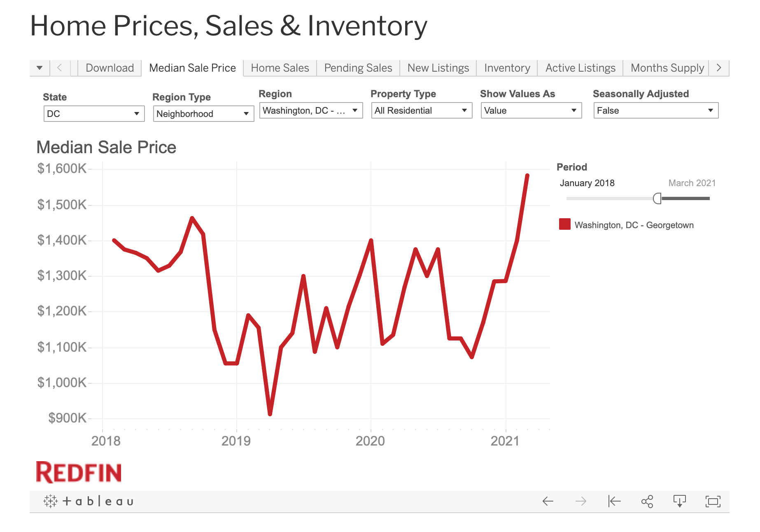760x532 pixels.
Task: Open the Seasonally Adjusted False dropdown
Action: tap(655, 110)
